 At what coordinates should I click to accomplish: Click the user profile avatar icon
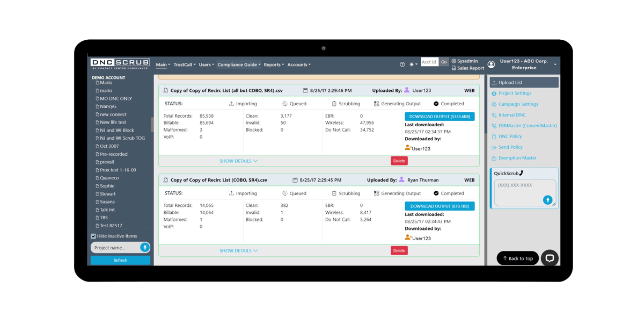point(491,64)
